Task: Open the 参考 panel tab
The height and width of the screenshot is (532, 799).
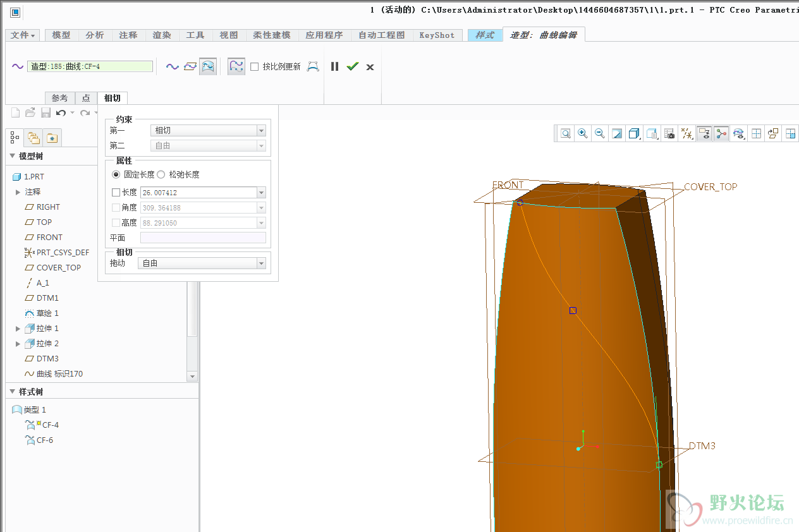Action: [59, 98]
